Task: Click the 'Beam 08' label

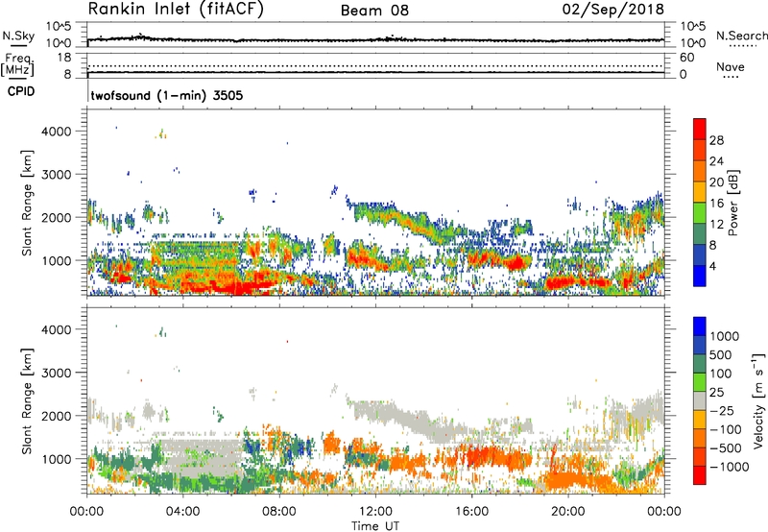Action: [x=374, y=11]
